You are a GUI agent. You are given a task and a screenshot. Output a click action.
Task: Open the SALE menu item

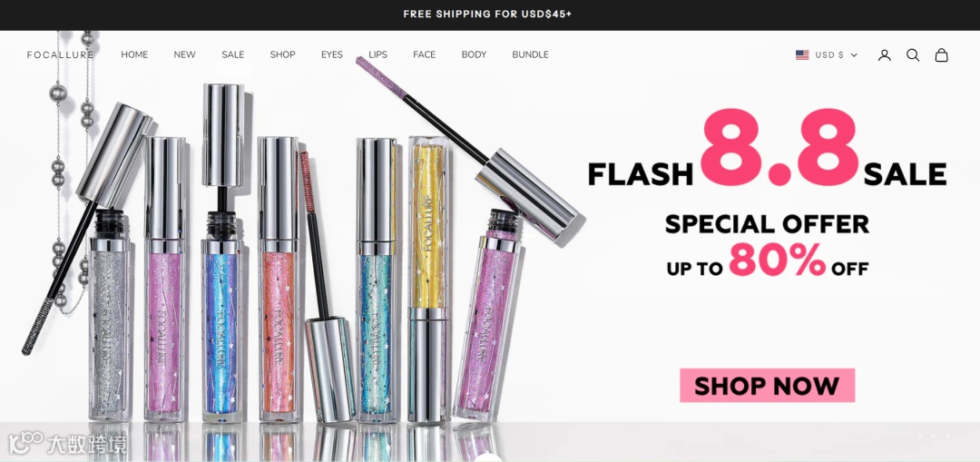(232, 55)
